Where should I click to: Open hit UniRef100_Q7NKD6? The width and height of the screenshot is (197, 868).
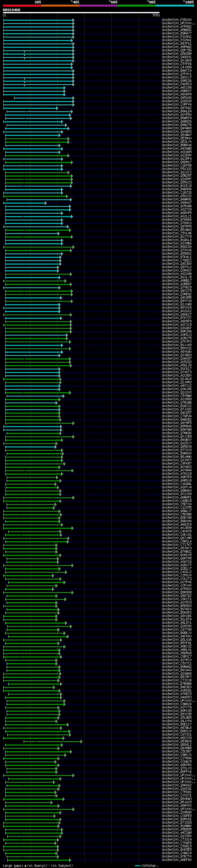177,433
